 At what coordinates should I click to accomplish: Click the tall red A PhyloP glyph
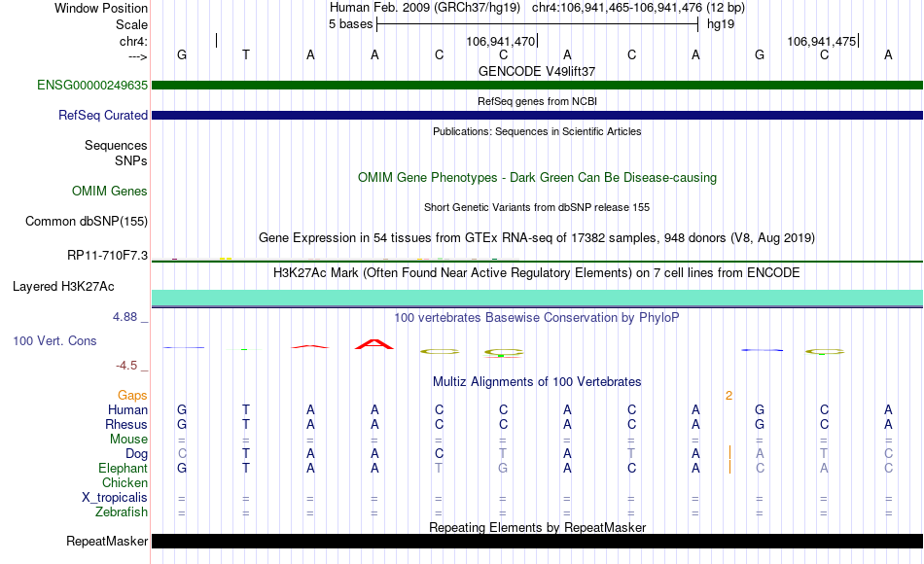(374, 344)
